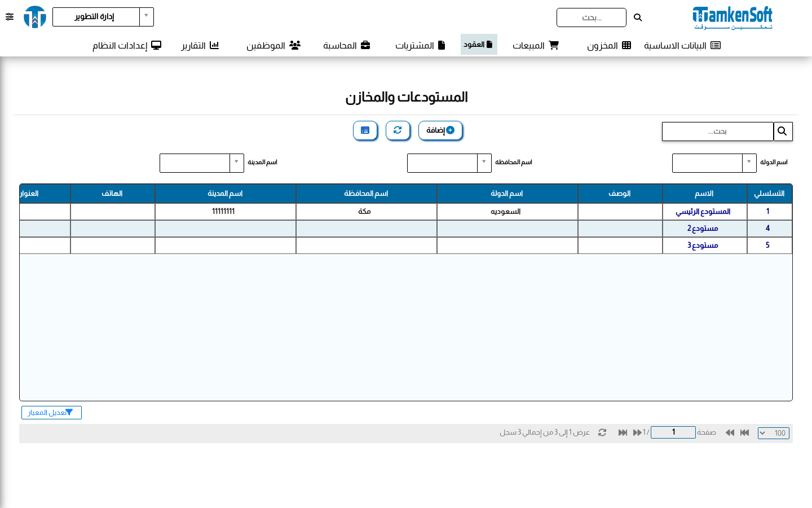This screenshot has height=508, width=812.
Task: Click the page number input field
Action: 673,432
